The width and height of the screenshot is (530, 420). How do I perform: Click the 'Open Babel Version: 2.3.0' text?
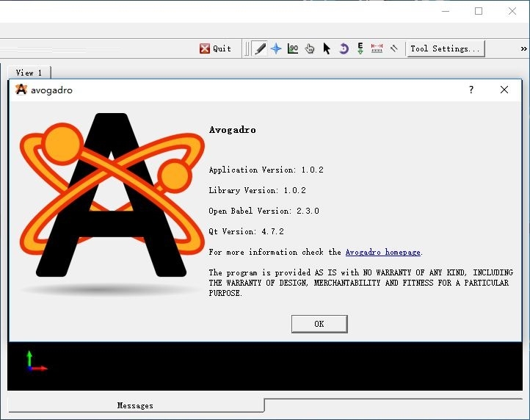264,211
